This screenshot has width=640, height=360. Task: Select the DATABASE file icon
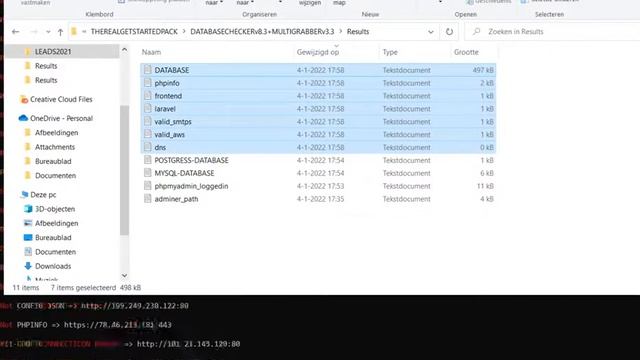[x=147, y=70]
